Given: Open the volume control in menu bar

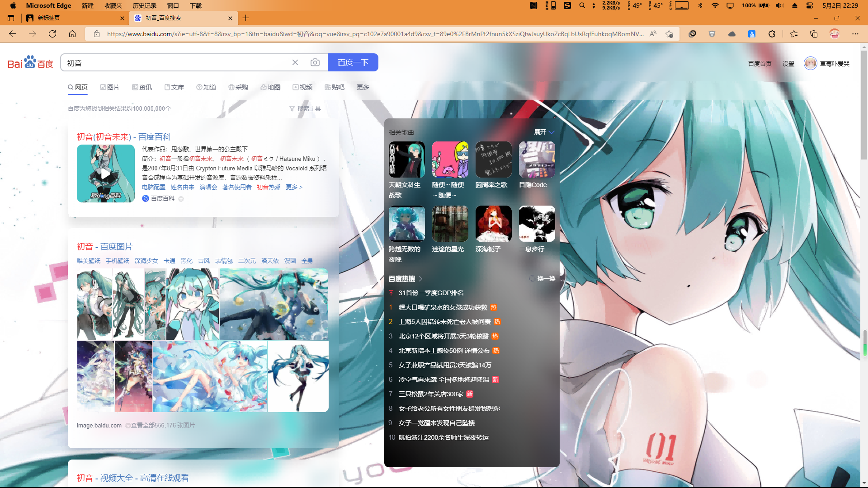Looking at the screenshot, I should click(779, 5).
